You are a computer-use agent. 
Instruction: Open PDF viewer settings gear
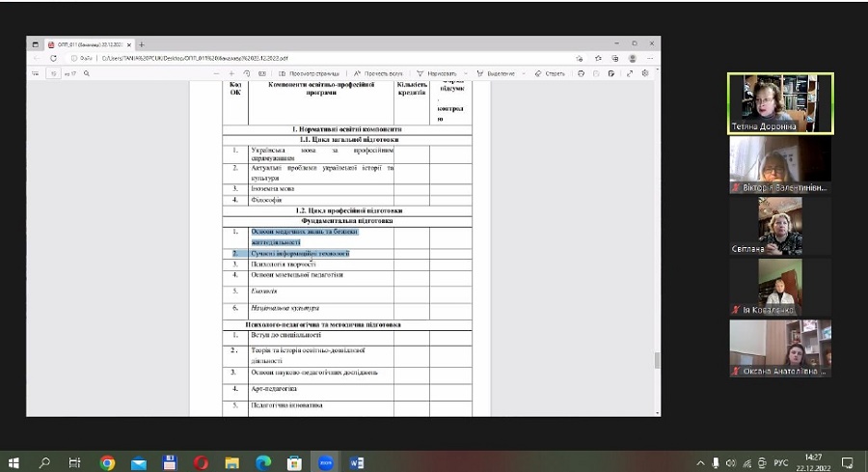[645, 73]
